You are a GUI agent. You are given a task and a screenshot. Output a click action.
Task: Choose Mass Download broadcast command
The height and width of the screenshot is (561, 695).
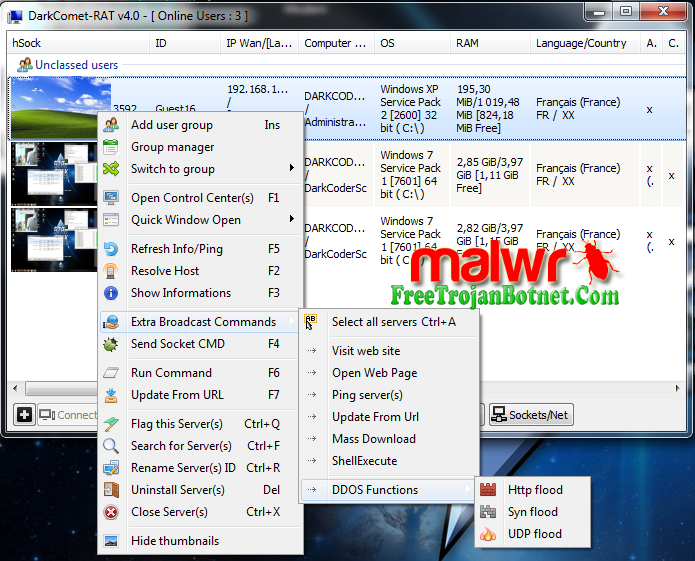(x=389, y=439)
